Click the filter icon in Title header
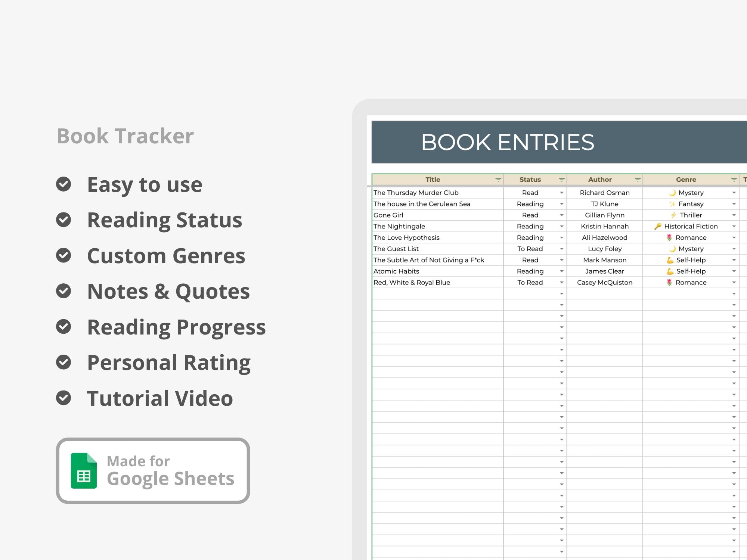The image size is (747, 560). [x=498, y=180]
